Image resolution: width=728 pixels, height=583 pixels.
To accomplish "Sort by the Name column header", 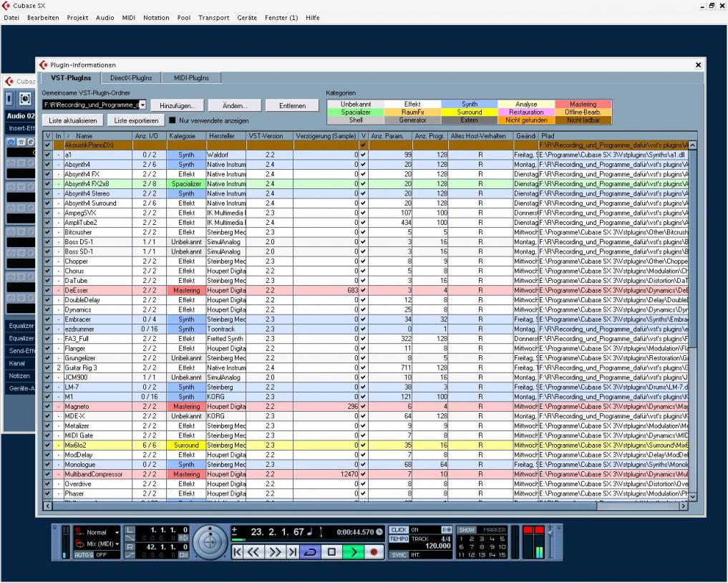I will 98,136.
